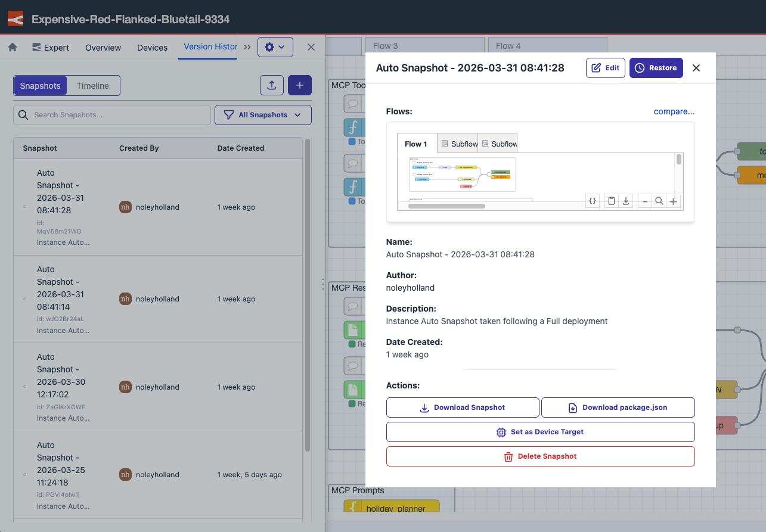Click the magnifier reset zoom icon
766x532 pixels.
[659, 201]
